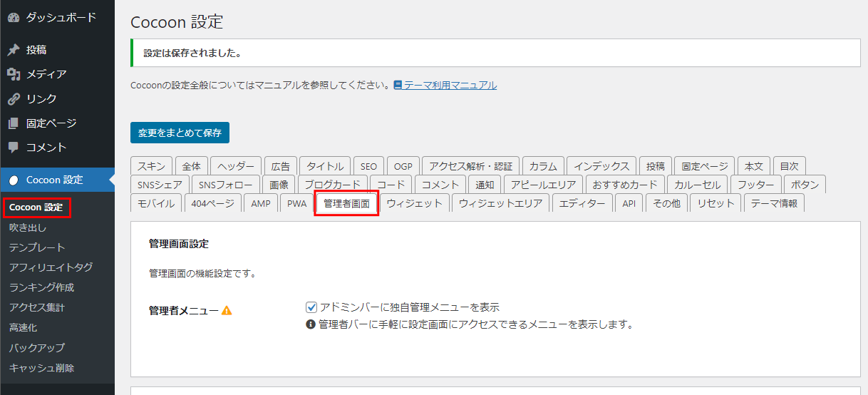This screenshot has width=868, height=395.
Task: Go to the テーマ情報 tab
Action: [x=774, y=203]
